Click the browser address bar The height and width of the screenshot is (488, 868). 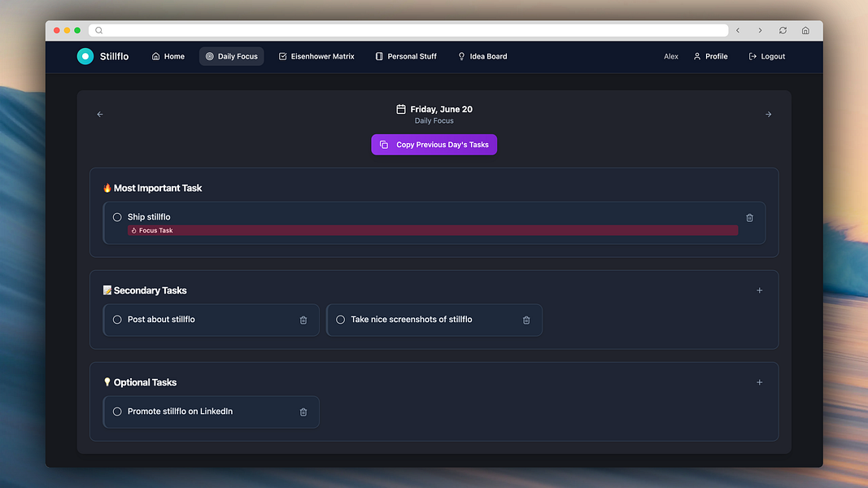(408, 30)
